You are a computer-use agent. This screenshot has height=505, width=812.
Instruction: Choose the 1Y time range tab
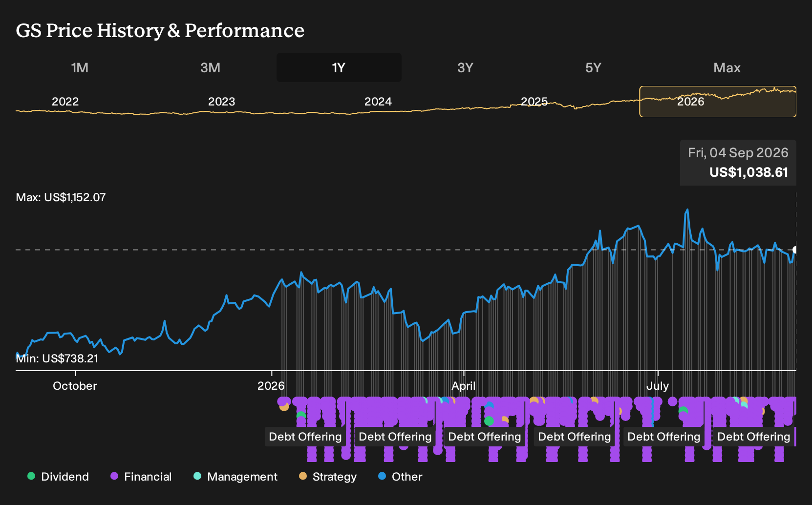coord(339,67)
